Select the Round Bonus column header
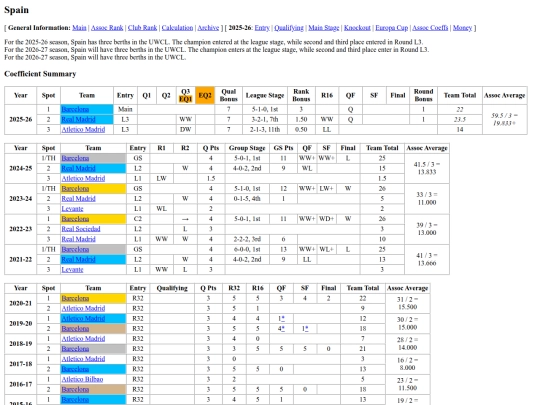Screen dimensions: 540x405 click(423, 95)
